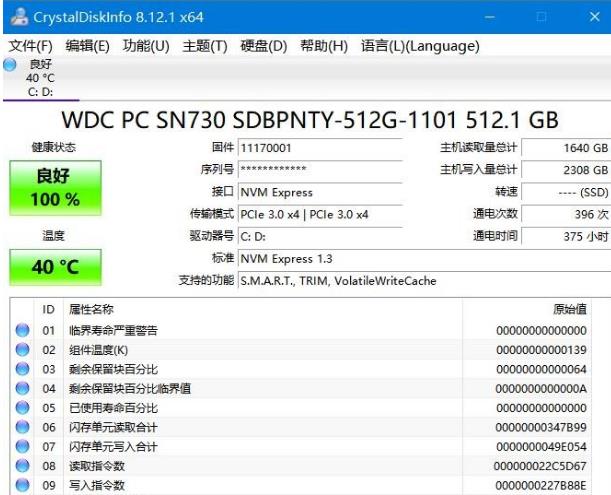This screenshot has height=495, width=611.
Task: Close the CrystalDiskInfo window
Action: click(594, 17)
